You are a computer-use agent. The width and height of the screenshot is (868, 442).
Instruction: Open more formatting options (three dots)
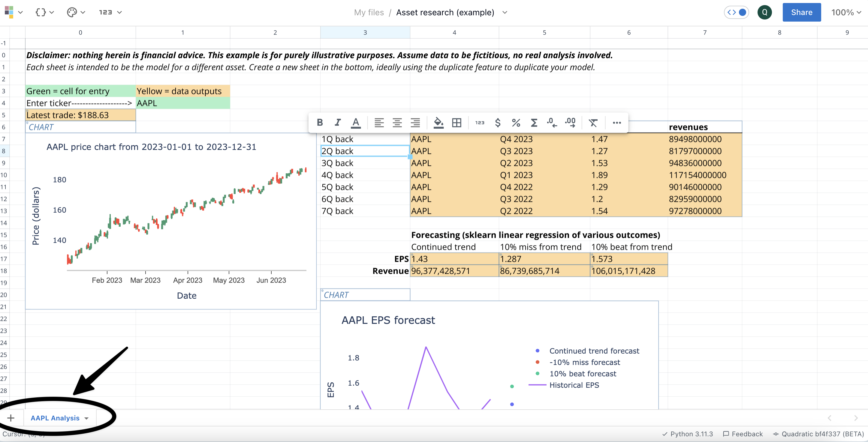pyautogui.click(x=616, y=123)
